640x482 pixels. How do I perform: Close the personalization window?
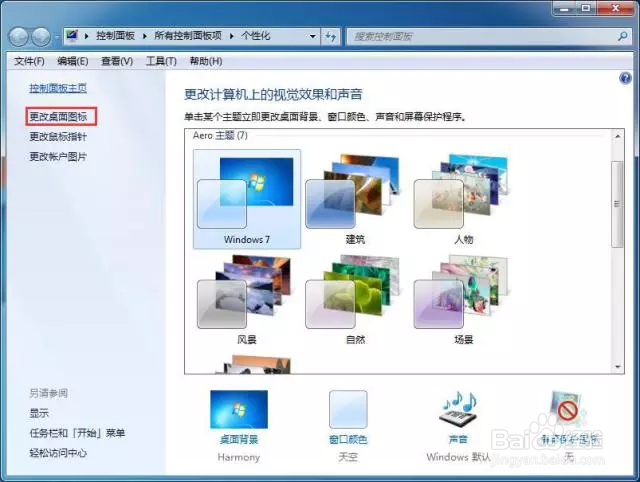click(616, 8)
